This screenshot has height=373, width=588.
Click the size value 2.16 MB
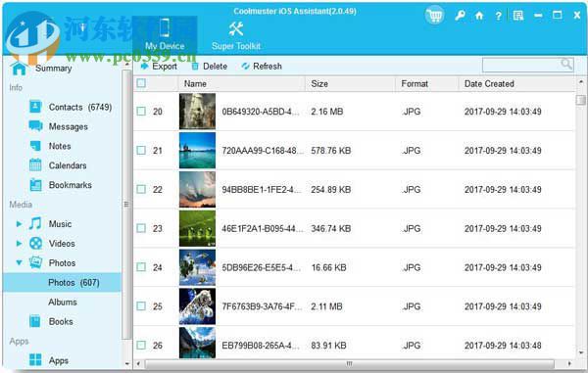pyautogui.click(x=327, y=112)
